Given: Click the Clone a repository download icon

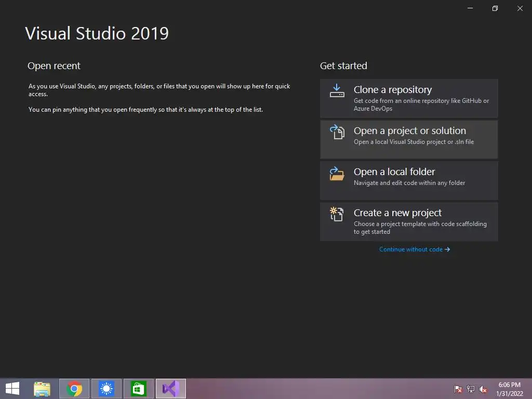Looking at the screenshot, I should (x=337, y=90).
